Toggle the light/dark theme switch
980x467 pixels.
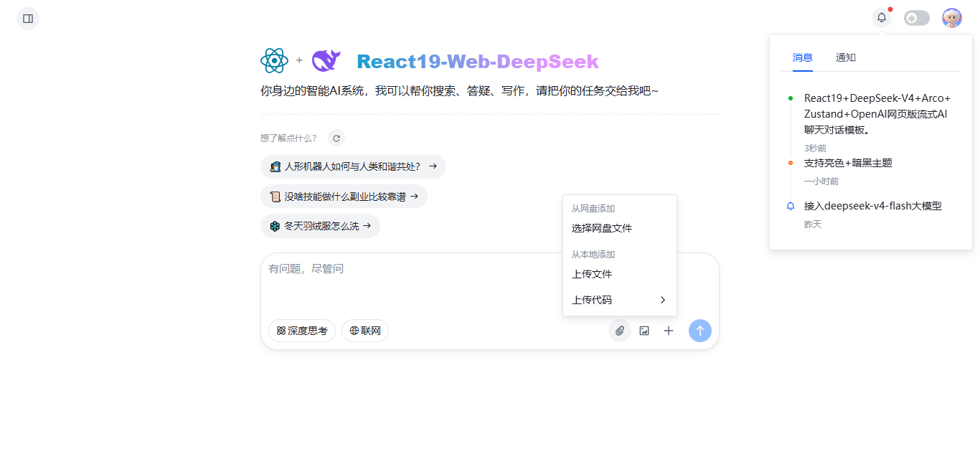coord(917,18)
